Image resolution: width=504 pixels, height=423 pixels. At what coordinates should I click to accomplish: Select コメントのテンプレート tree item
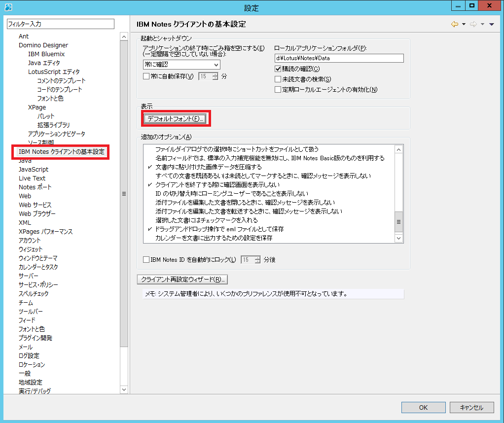pos(61,81)
